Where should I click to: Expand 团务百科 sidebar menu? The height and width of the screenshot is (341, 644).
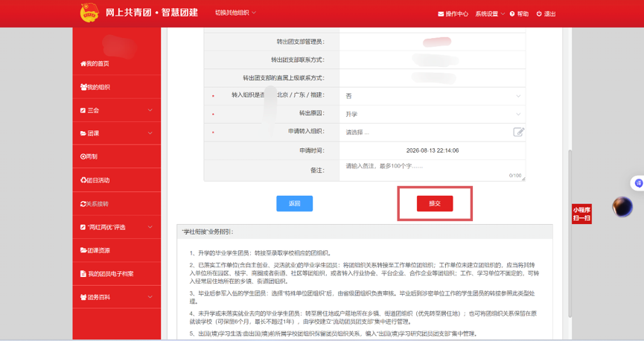point(117,297)
